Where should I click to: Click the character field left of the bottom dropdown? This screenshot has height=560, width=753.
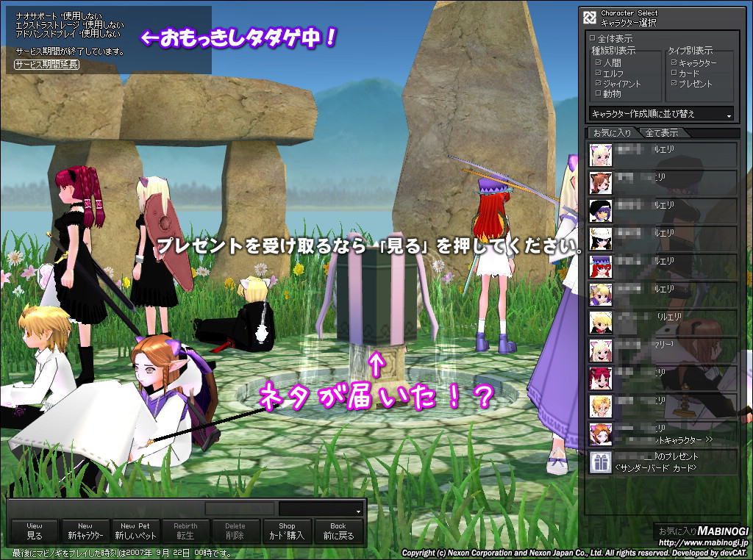240,509
